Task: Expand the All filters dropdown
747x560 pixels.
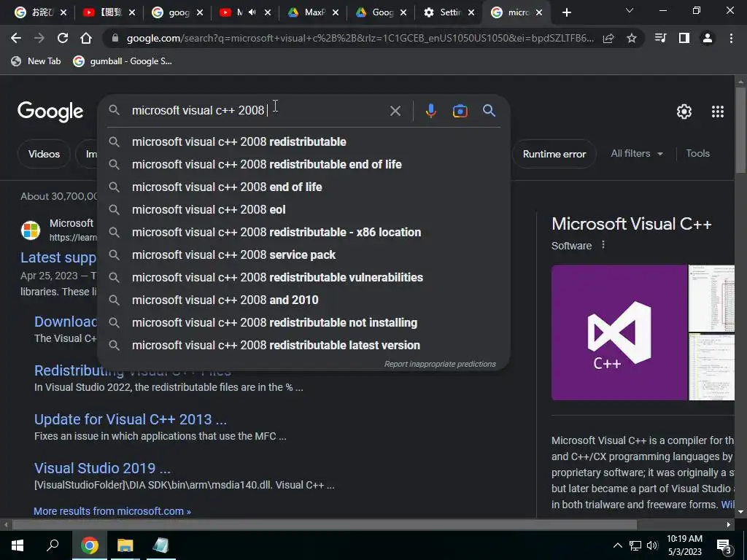Action: tap(636, 153)
